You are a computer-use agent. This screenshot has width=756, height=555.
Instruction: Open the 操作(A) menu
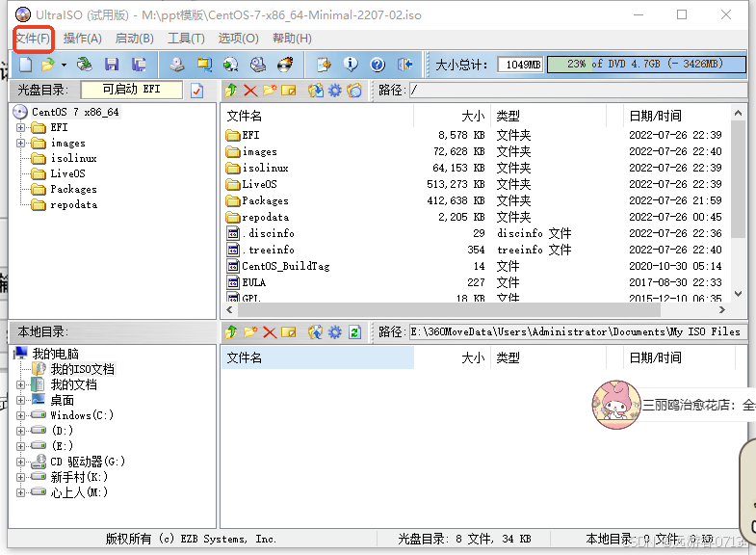(83, 39)
